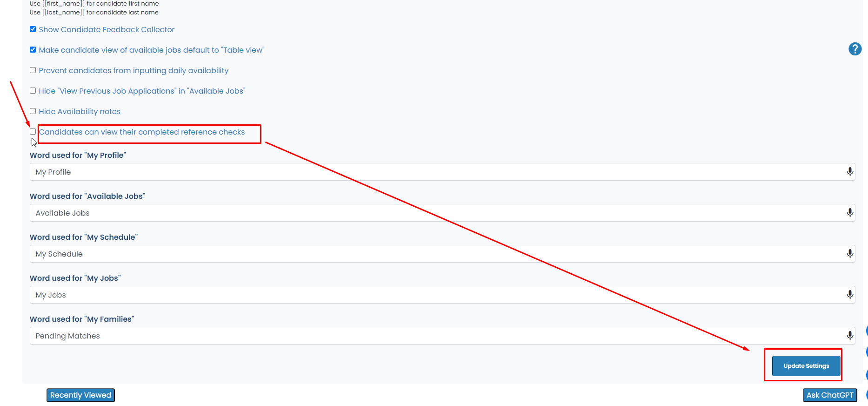Open the blue help question mark icon
Viewport: 868px width, 406px height.
pos(855,49)
